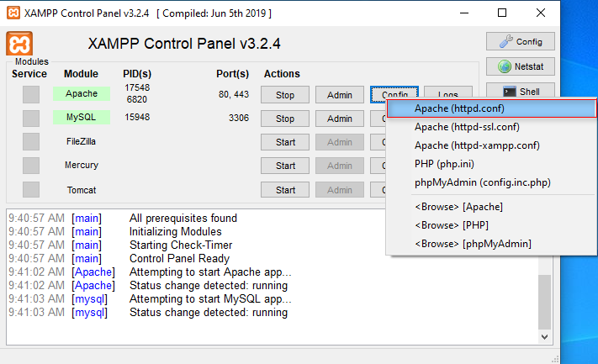Start the Tomcat module
Image resolution: width=598 pixels, height=364 pixels.
point(285,190)
